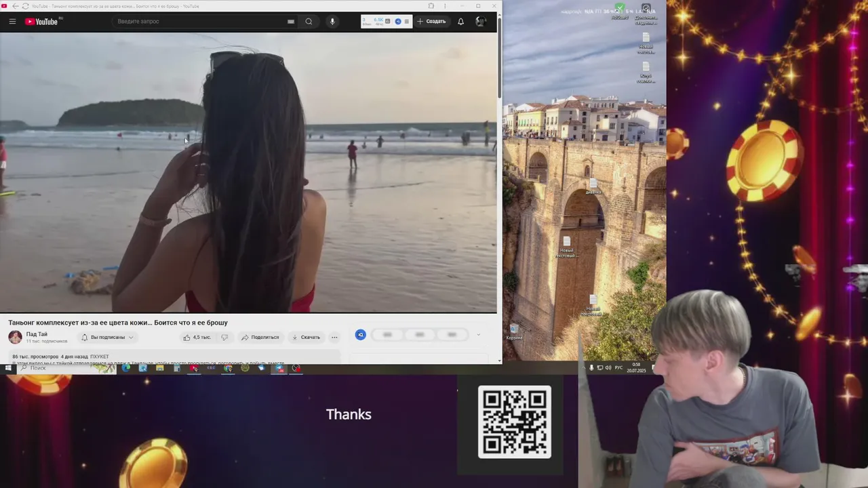Reload the page with browser refresh icon
The image size is (868, 488).
click(25, 6)
